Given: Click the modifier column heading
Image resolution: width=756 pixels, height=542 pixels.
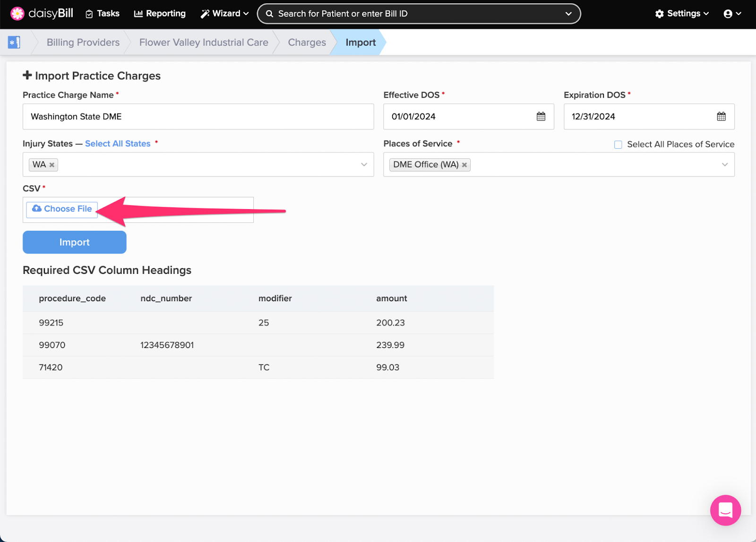Looking at the screenshot, I should coord(275,298).
